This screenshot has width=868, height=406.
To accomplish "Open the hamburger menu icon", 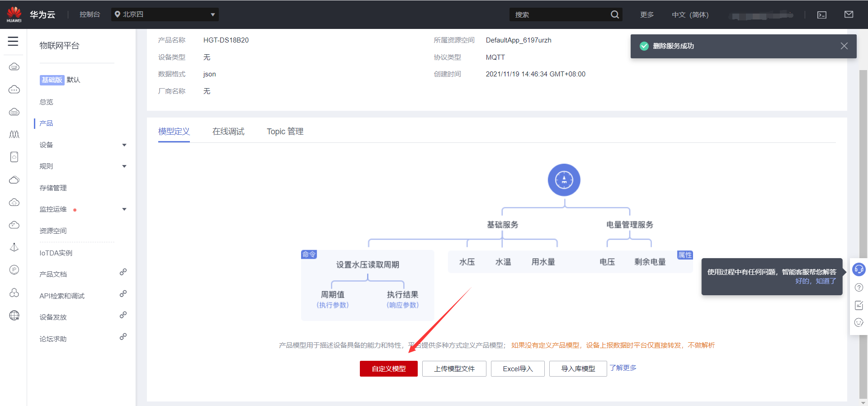I will click(x=13, y=42).
